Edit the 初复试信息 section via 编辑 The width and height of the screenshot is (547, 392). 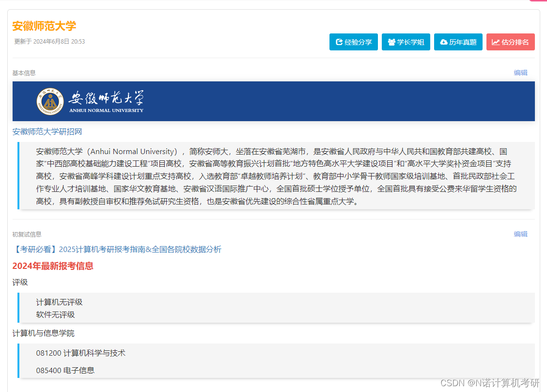520,234
